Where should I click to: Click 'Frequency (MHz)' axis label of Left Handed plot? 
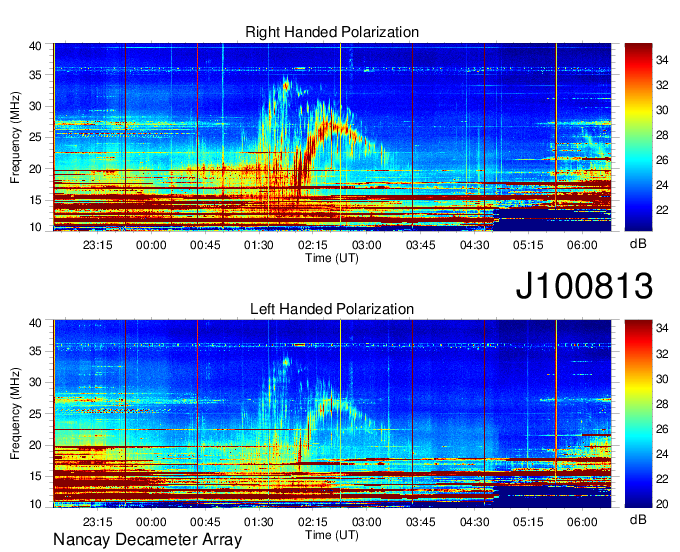tap(15, 414)
